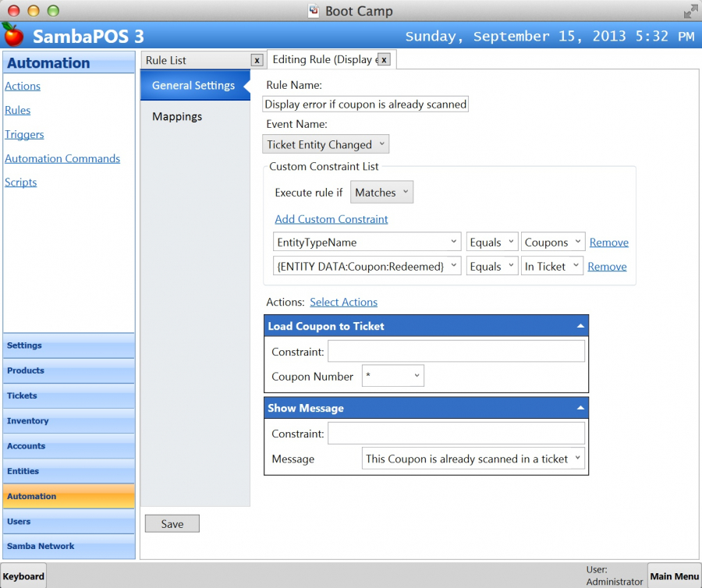Viewport: 702px width, 588px height.
Task: Open the Main Menu button
Action: pos(674,576)
